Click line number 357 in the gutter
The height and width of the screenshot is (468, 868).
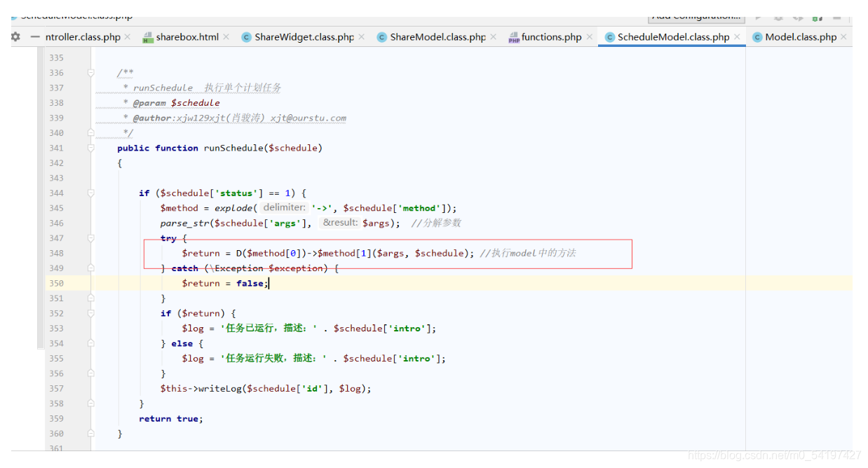coord(56,388)
